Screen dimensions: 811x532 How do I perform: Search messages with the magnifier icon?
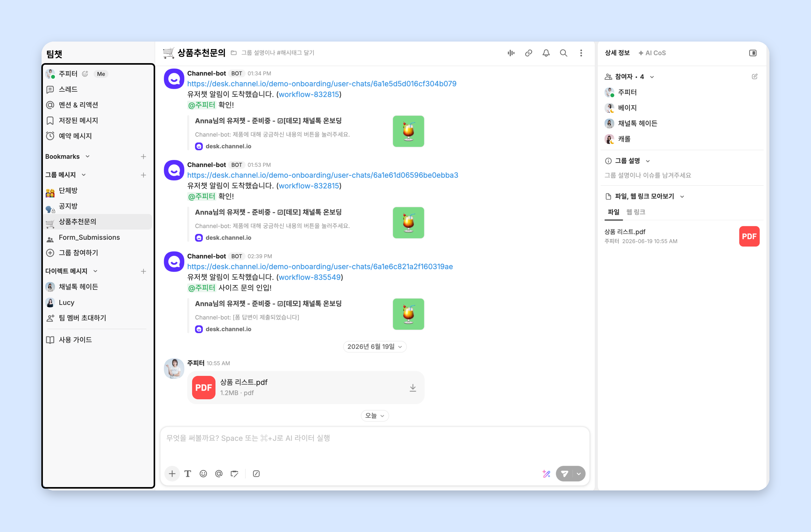click(x=564, y=53)
